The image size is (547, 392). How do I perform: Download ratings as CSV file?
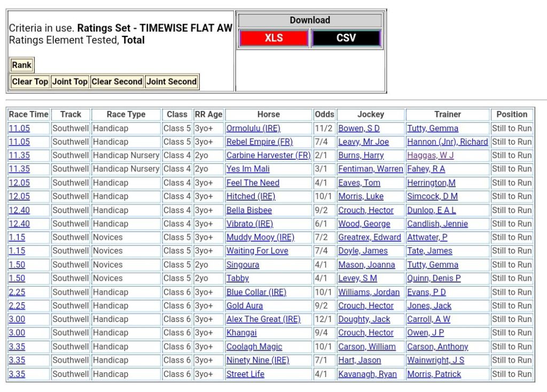[346, 38]
